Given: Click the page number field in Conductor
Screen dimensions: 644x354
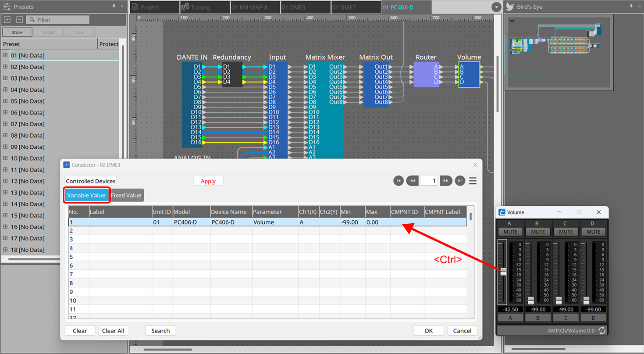Looking at the screenshot, I should click(429, 180).
